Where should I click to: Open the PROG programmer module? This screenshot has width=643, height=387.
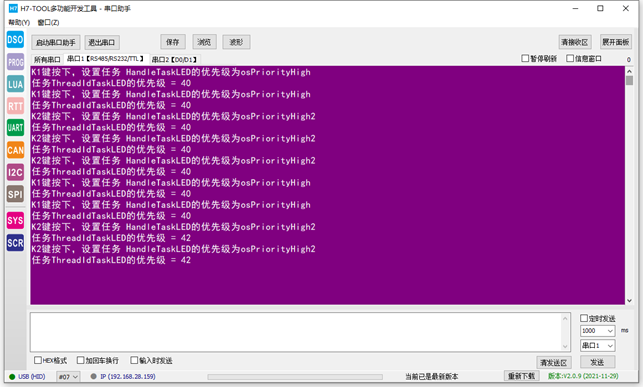point(15,62)
